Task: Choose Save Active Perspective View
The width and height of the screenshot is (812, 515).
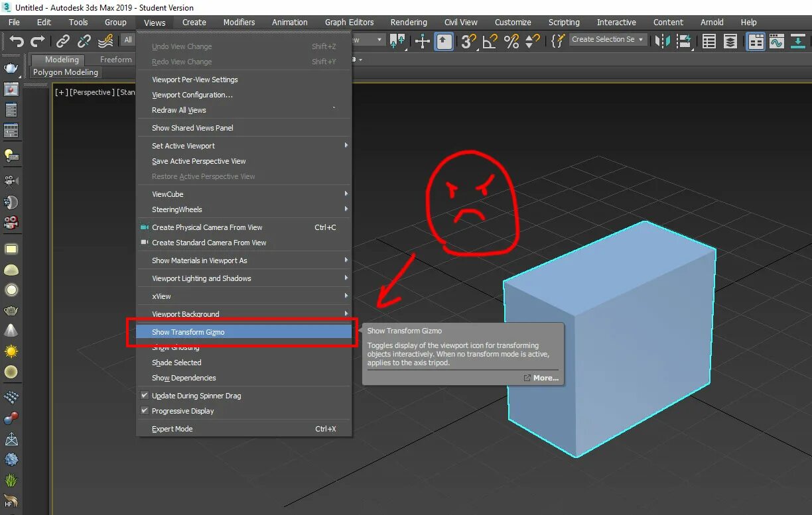Action: (x=243, y=161)
